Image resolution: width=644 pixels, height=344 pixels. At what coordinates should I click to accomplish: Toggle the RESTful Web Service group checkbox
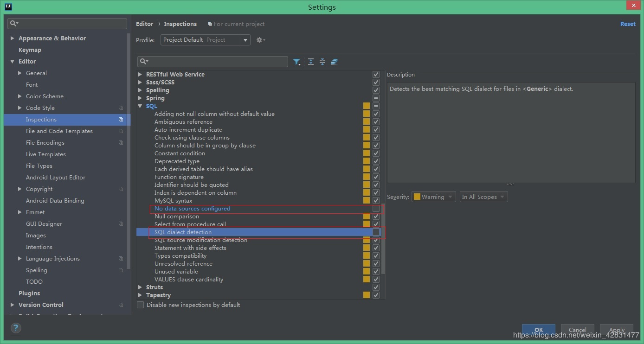click(376, 75)
